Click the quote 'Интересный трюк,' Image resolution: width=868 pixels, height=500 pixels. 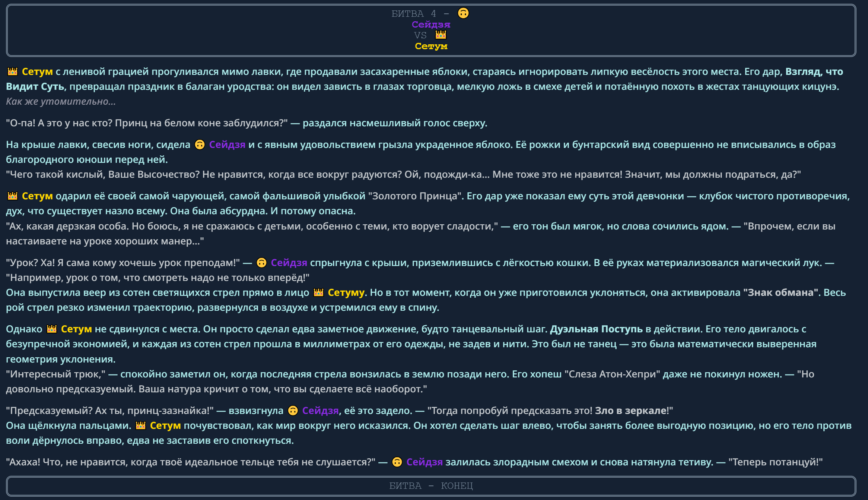pos(55,374)
